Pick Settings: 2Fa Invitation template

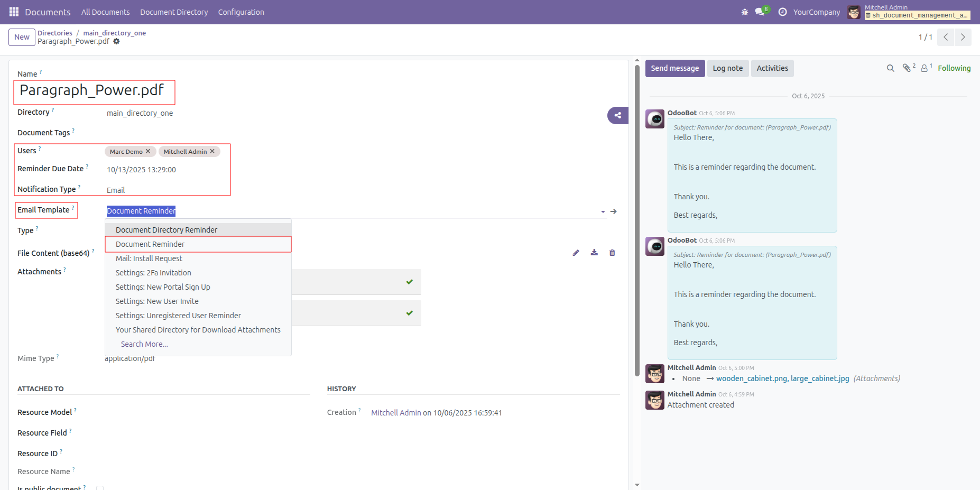(198, 273)
